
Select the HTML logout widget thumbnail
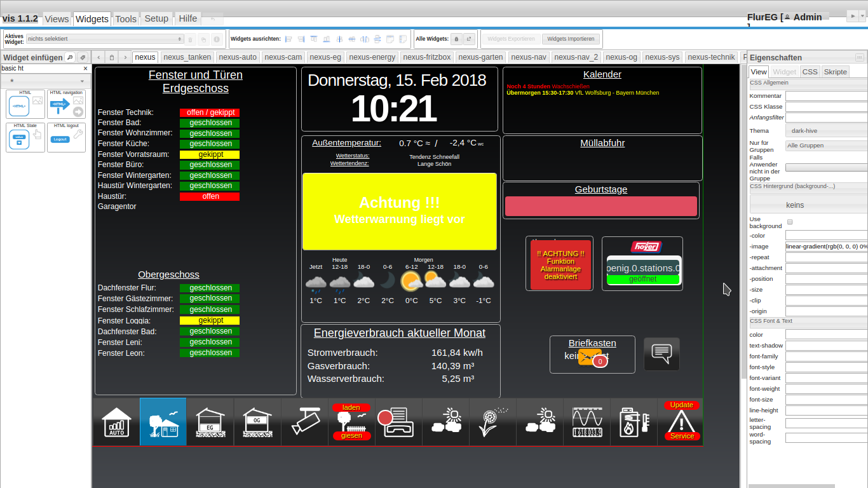[x=66, y=137]
